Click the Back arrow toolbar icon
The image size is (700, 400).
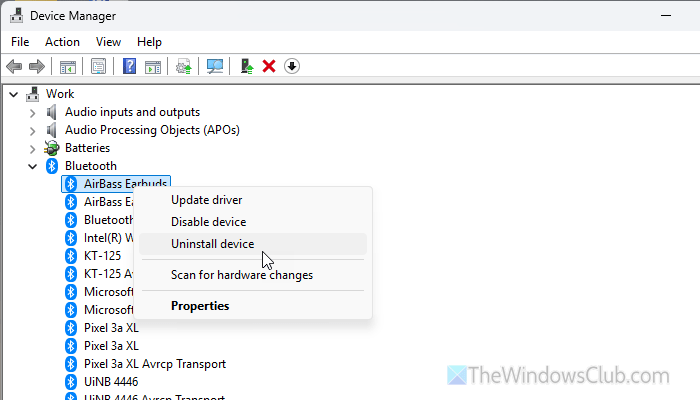click(x=14, y=67)
